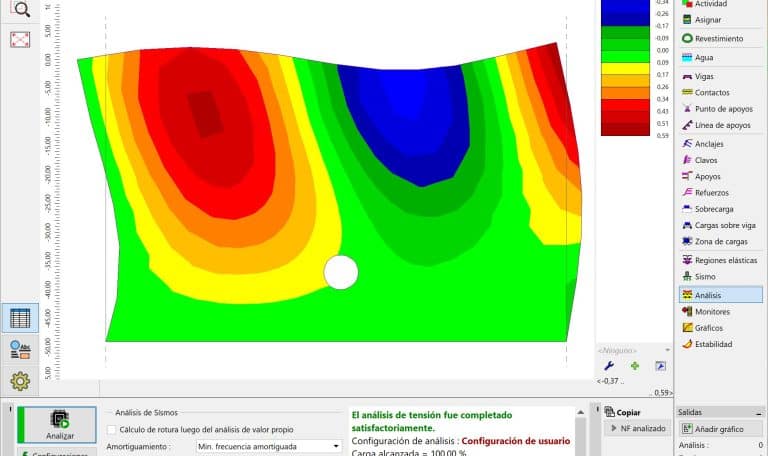Select Punto de apoyos frame
This screenshot has width=768, height=456.
[x=720, y=109]
